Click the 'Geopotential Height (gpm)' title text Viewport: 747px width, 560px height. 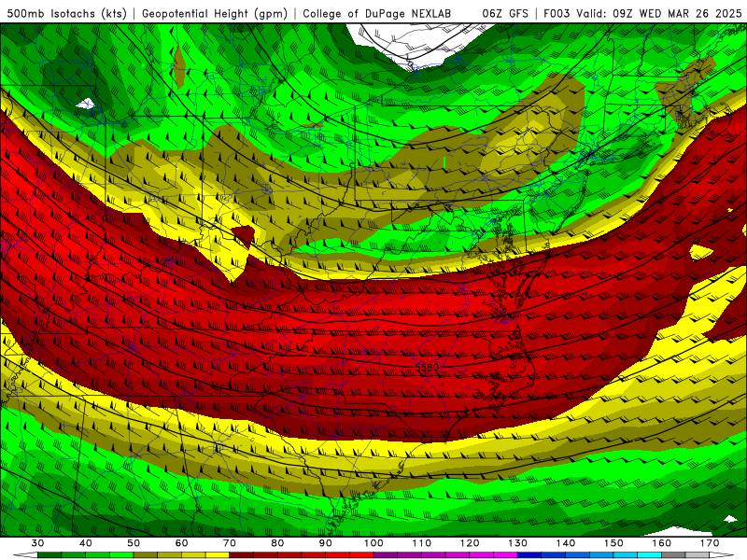pyautogui.click(x=215, y=13)
